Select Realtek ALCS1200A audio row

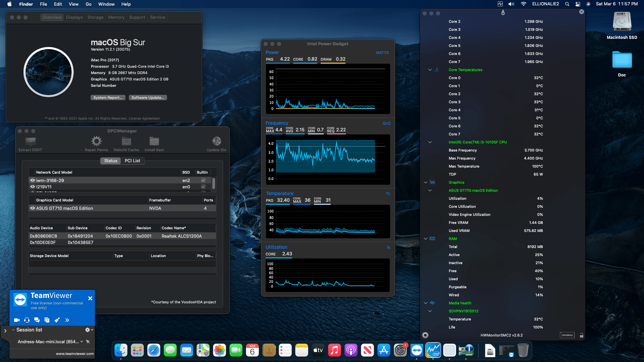(x=122, y=236)
